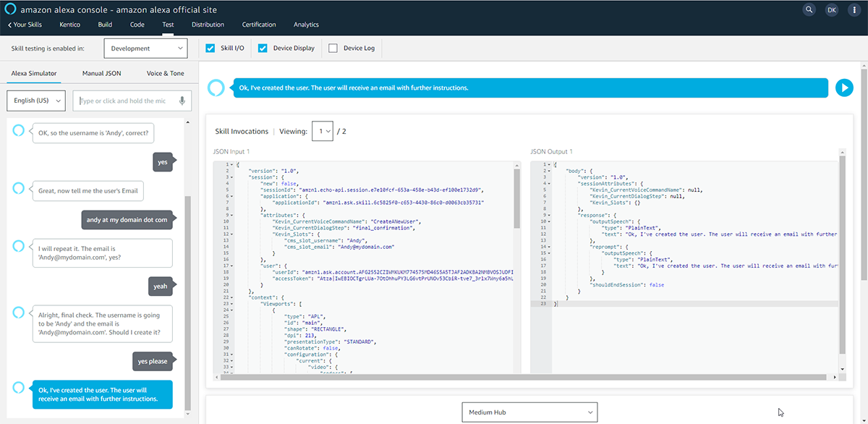Switch to the Build tab

coord(105,25)
